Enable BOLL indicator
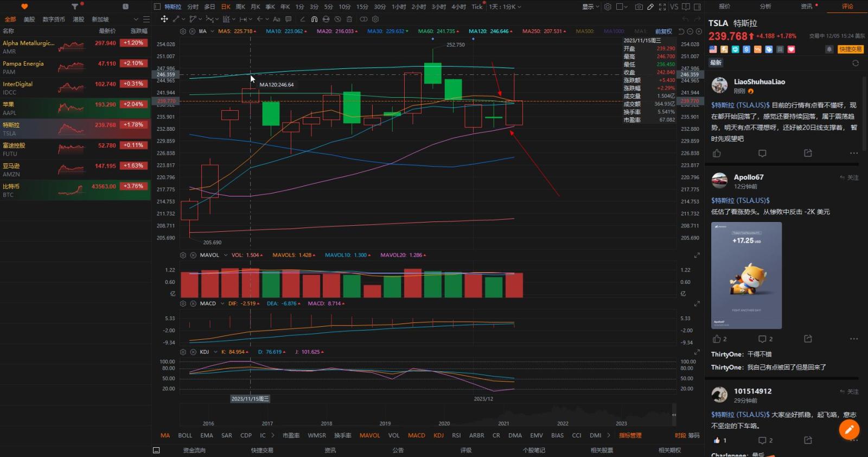The width and height of the screenshot is (868, 457). (185, 435)
